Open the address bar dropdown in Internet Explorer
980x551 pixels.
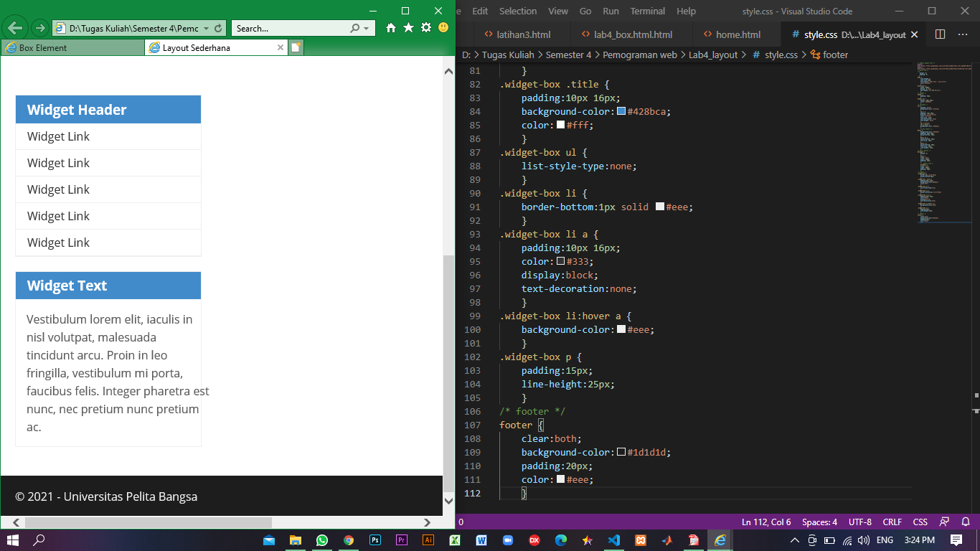[x=205, y=27]
